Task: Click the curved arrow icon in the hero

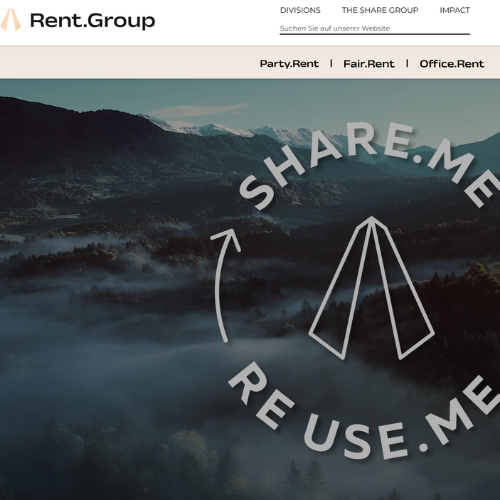Action: (224, 285)
